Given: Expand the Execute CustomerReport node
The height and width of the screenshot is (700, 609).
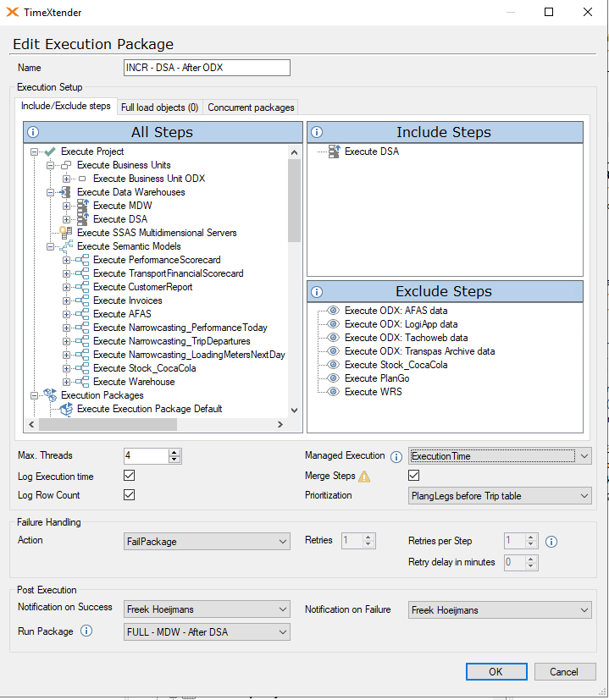Looking at the screenshot, I should pyautogui.click(x=67, y=288).
